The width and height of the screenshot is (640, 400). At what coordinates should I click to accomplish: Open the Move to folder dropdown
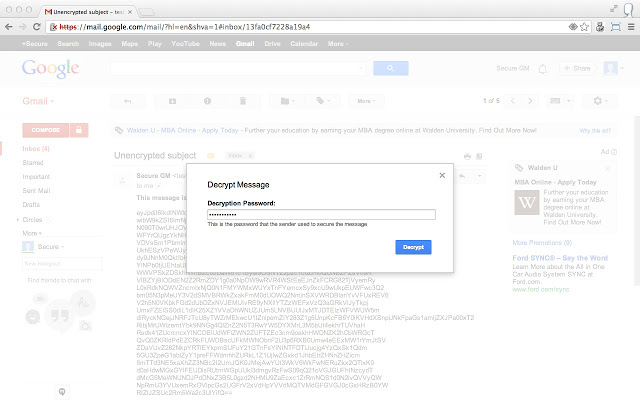[288, 101]
